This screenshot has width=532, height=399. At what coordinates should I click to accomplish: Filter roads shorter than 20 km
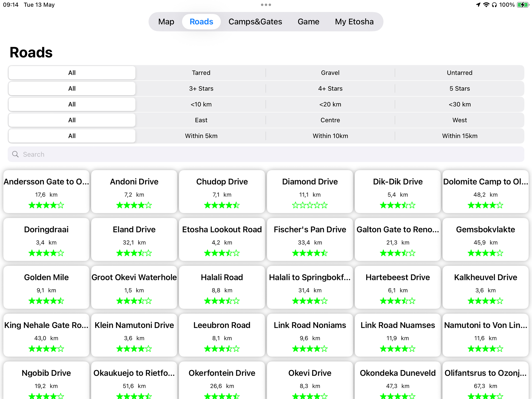(330, 104)
